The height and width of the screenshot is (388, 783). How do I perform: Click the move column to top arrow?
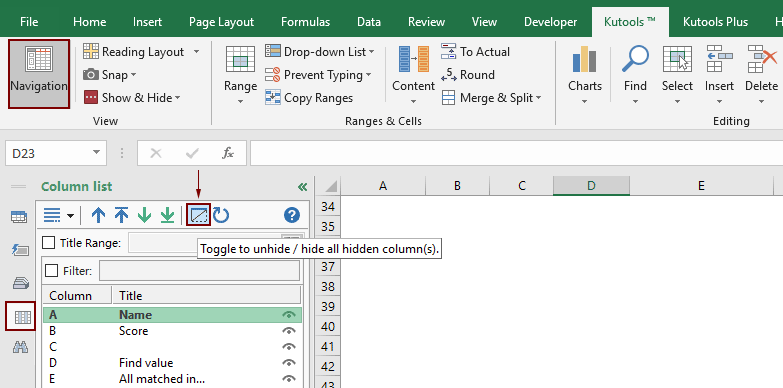121,215
